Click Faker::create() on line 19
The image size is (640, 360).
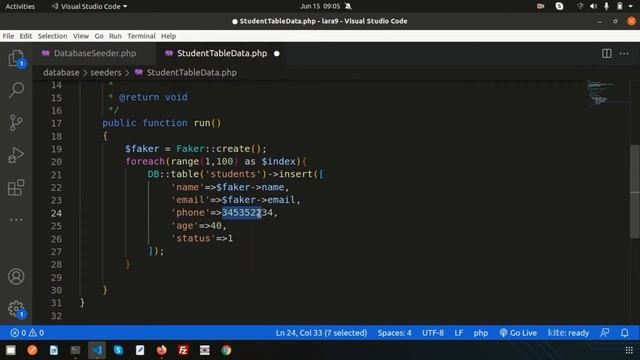tap(219, 149)
